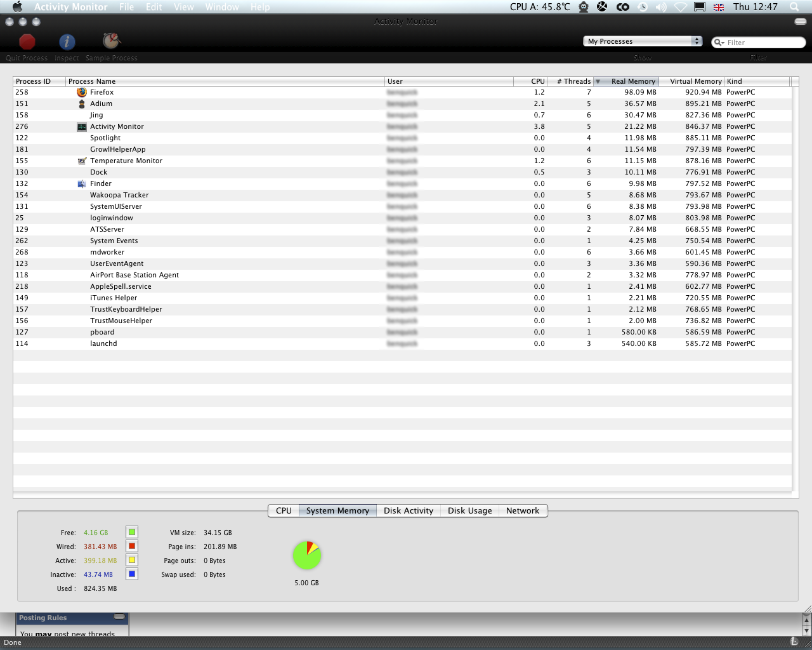Click the Thu 12:47 clock
812x650 pixels.
(x=755, y=7)
